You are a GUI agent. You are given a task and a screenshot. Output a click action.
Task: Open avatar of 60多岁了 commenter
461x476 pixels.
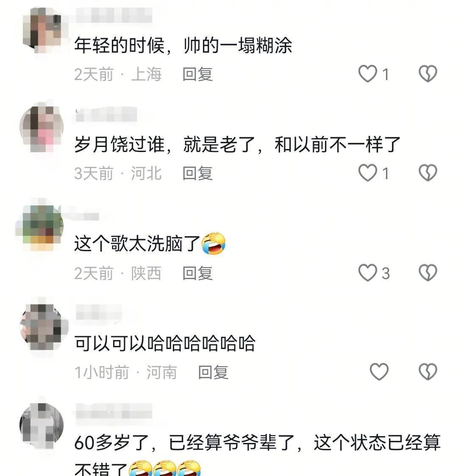[x=42, y=426]
